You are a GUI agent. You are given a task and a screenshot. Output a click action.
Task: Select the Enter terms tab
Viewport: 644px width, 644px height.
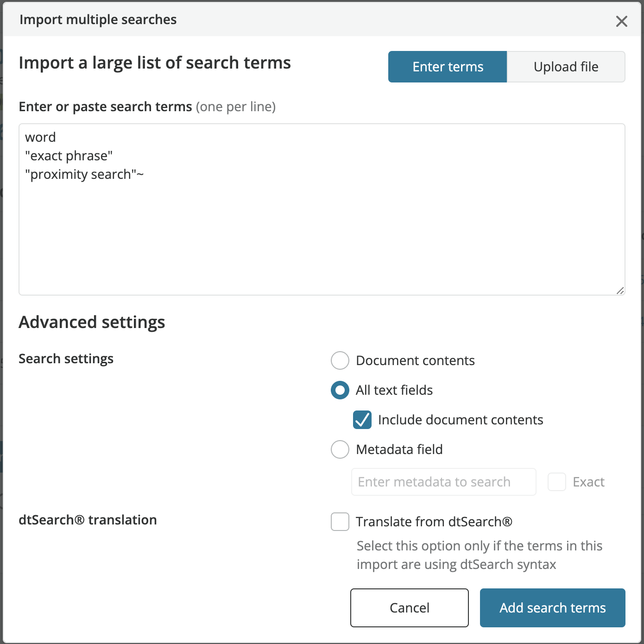447,67
